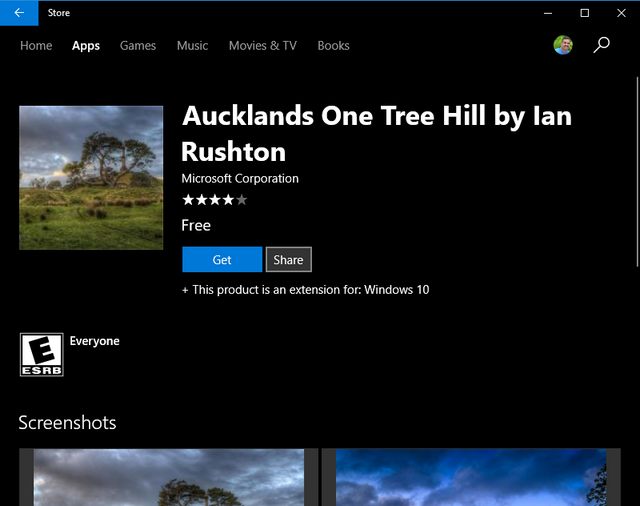Click the 'Aucklands One Tree Hill' title

click(376, 133)
